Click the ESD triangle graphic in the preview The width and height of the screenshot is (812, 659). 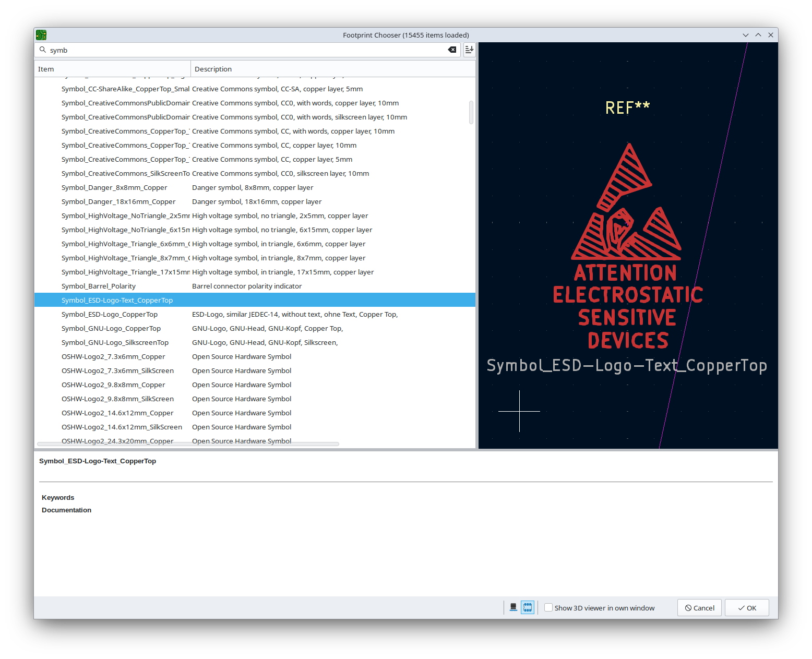[x=626, y=202]
